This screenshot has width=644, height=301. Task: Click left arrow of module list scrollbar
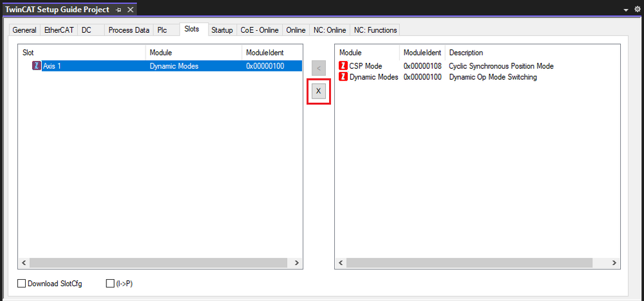341,263
